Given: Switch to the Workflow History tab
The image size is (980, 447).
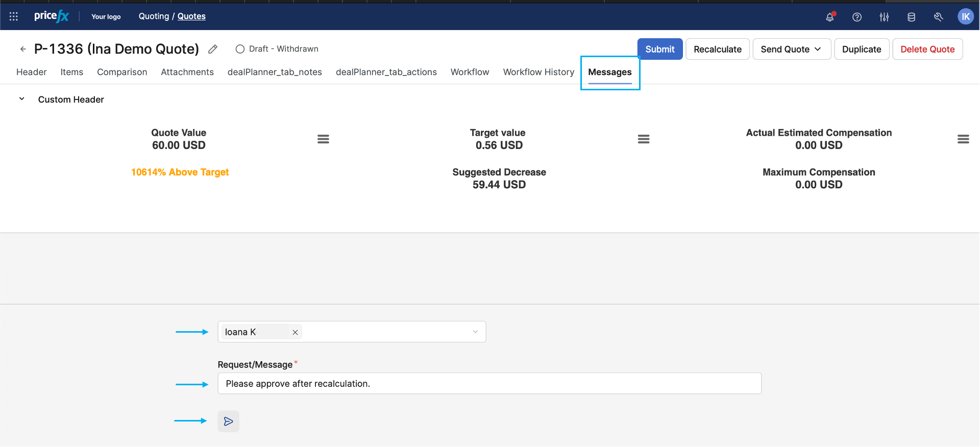Looking at the screenshot, I should [x=538, y=72].
